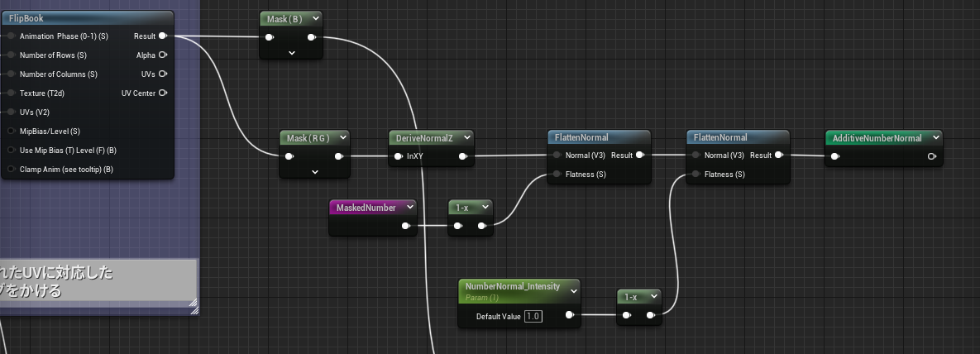Click the NumberNormal_Intensity output pin
Image resolution: width=980 pixels, height=354 pixels.
(569, 315)
